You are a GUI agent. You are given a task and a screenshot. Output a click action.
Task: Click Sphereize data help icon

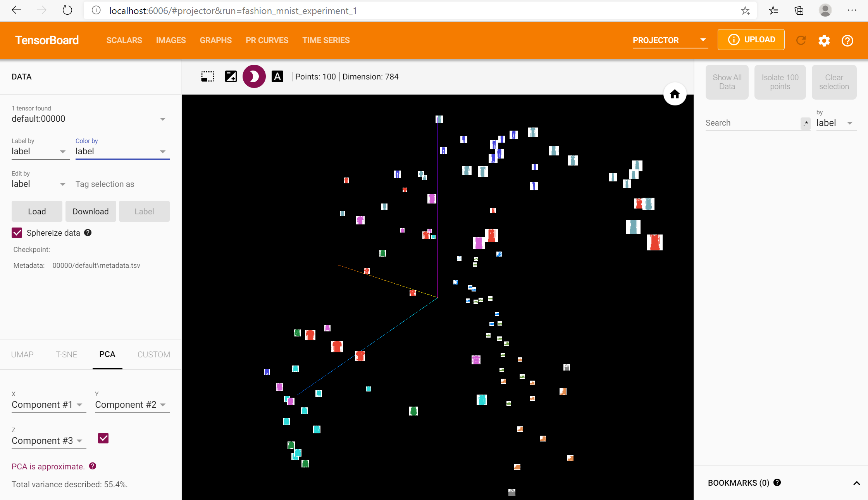click(x=88, y=233)
